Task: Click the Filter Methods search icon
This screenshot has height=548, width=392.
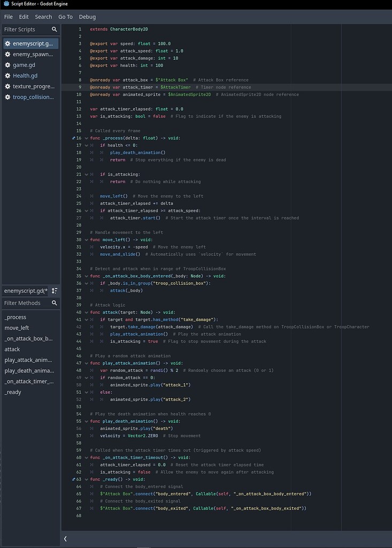Action: click(54, 303)
